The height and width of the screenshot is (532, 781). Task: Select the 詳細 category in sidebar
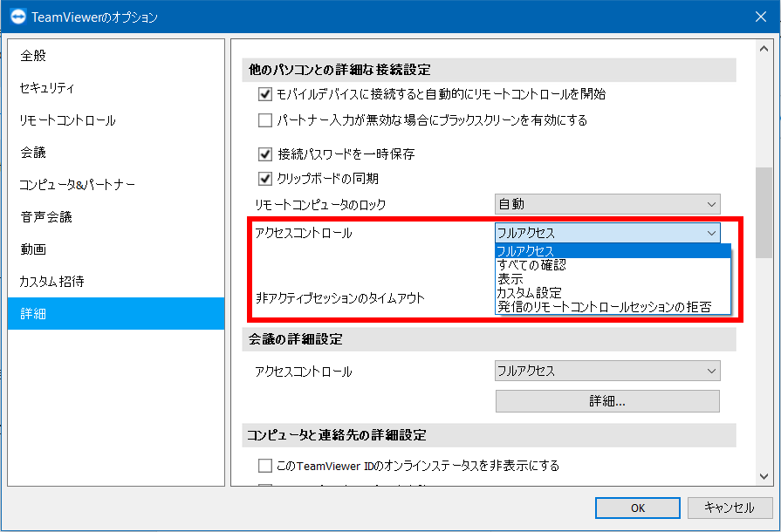pos(116,313)
